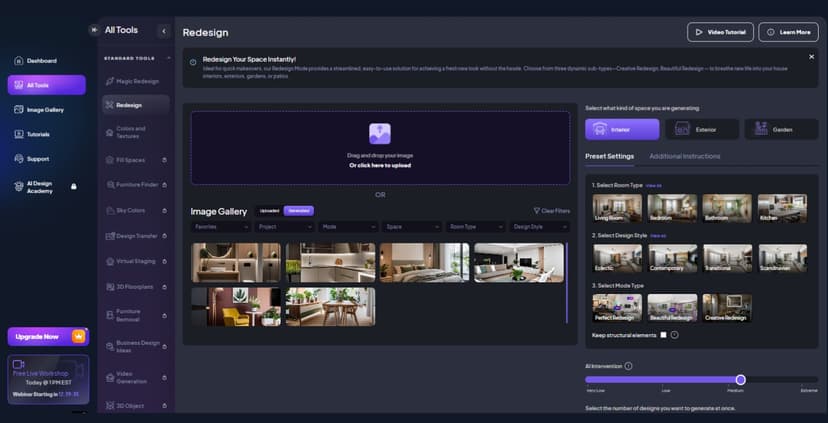
Task: Open the AI Design Academy item
Action: coord(46,187)
